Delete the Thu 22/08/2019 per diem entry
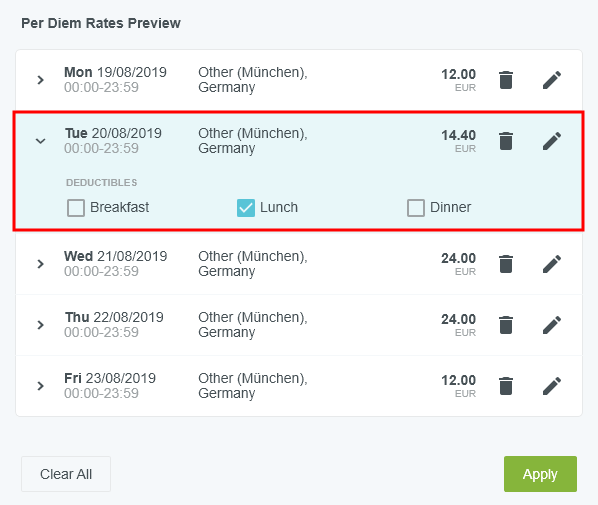The image size is (598, 505). (506, 325)
